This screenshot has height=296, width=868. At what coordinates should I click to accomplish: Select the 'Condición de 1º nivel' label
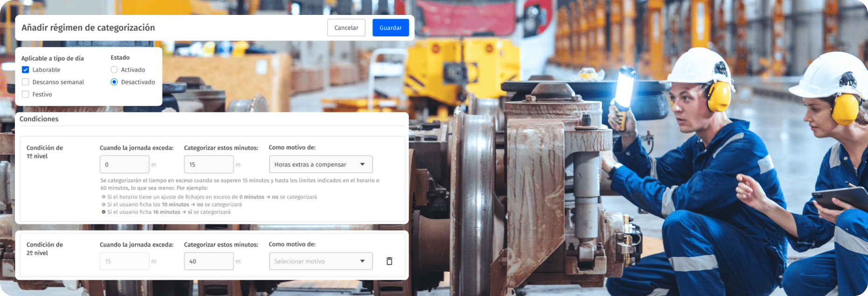44,152
